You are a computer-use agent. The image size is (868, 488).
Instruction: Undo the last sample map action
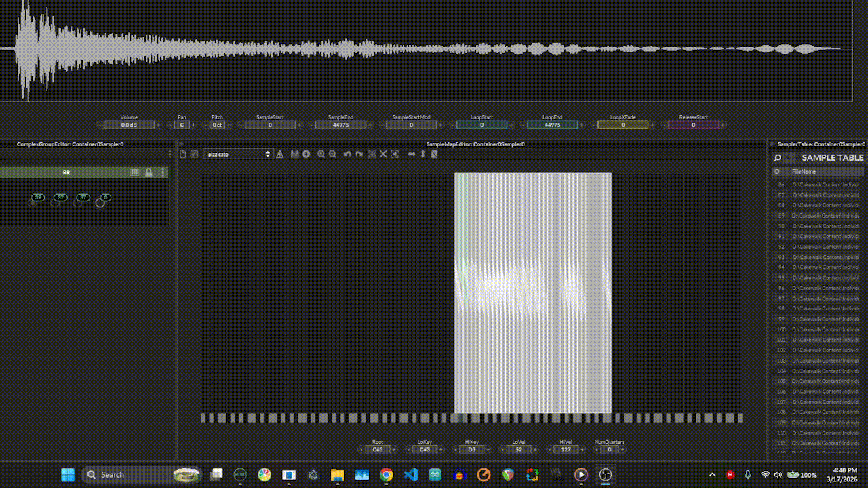pos(347,155)
